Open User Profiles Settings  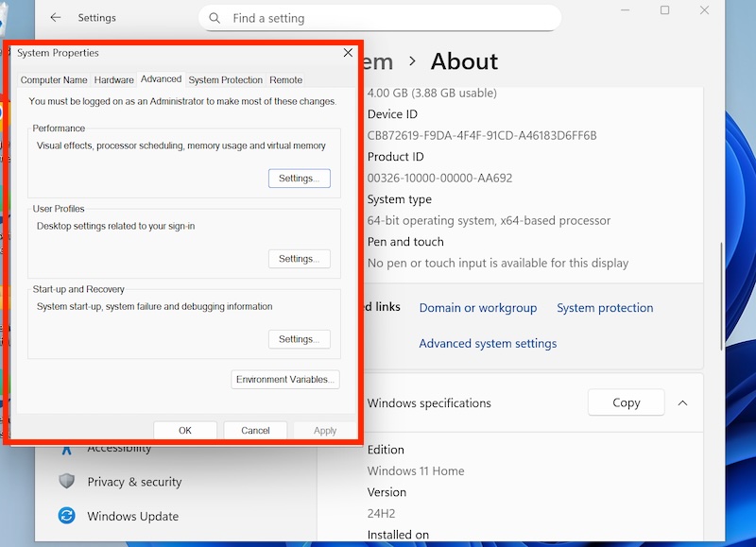tap(299, 259)
